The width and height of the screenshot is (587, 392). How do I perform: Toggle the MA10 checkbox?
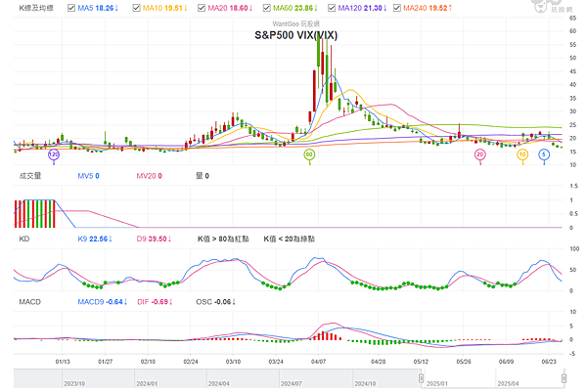[136, 8]
